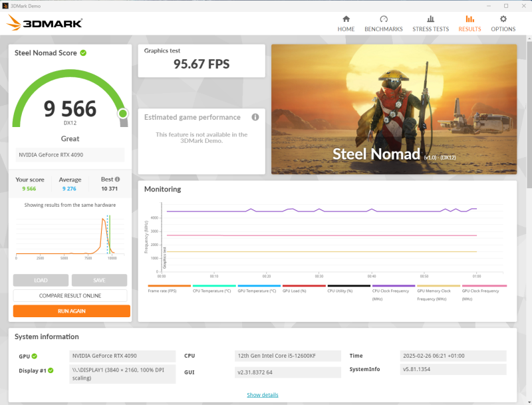Open the Options gear icon
The height and width of the screenshot is (405, 532).
503,19
